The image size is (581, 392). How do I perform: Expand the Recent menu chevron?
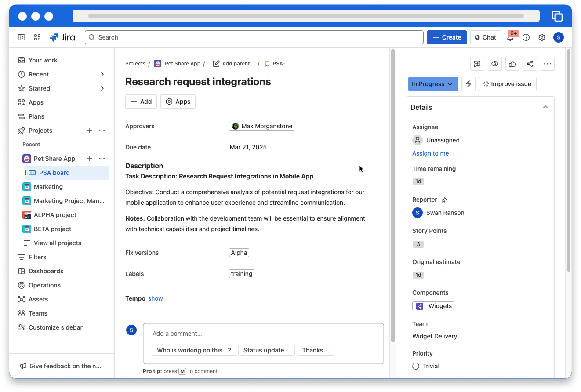point(102,74)
